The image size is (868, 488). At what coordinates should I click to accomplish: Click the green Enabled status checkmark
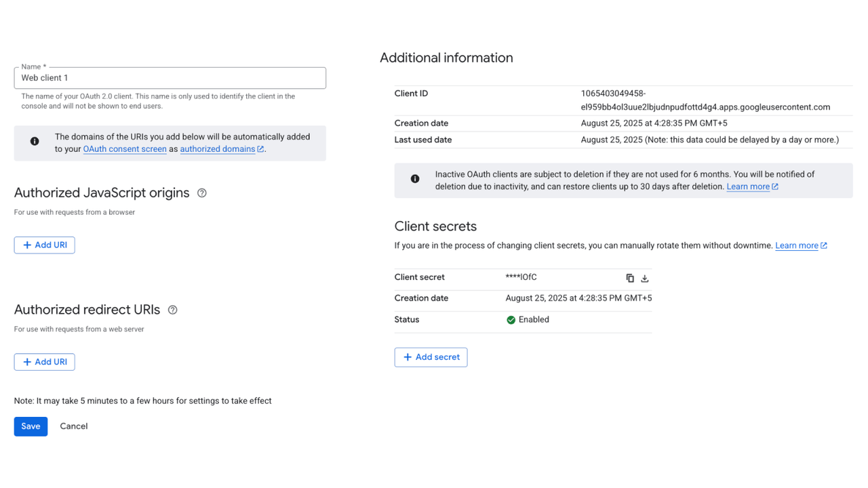[x=511, y=319]
